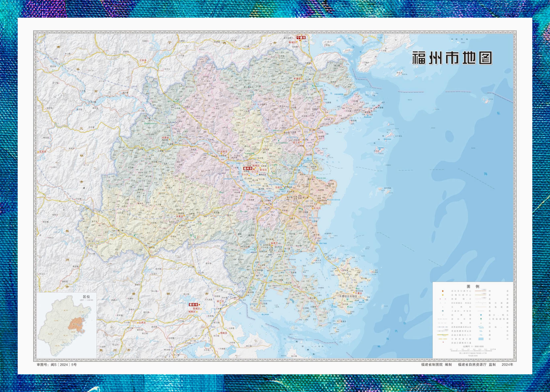Click the 主要旅游资源 symbol in legend
Viewport: 550px width, 392px height.
481,319
